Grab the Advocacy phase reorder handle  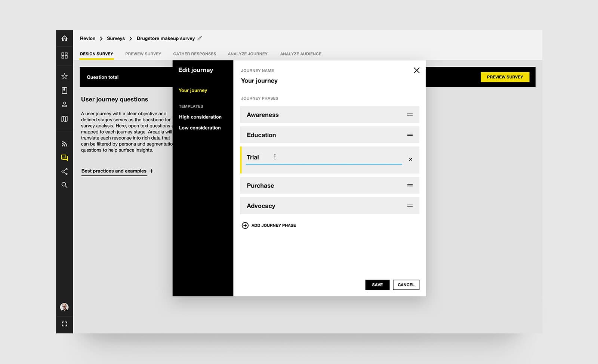pyautogui.click(x=410, y=205)
